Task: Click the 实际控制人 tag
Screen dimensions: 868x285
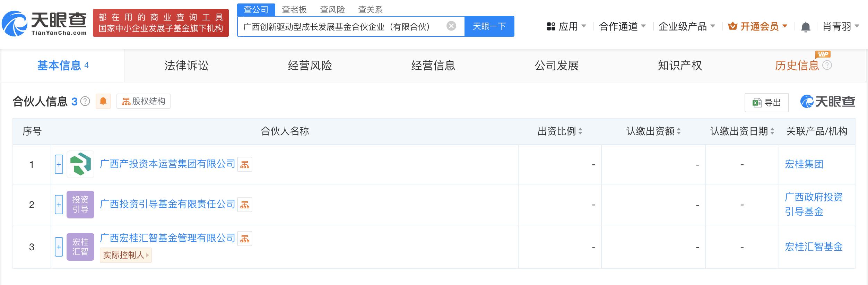Action: click(x=126, y=255)
